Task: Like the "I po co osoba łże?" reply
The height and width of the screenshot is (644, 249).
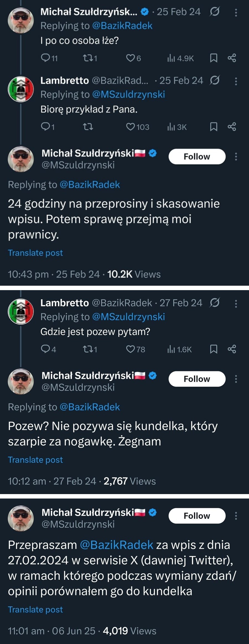Action: (130, 58)
